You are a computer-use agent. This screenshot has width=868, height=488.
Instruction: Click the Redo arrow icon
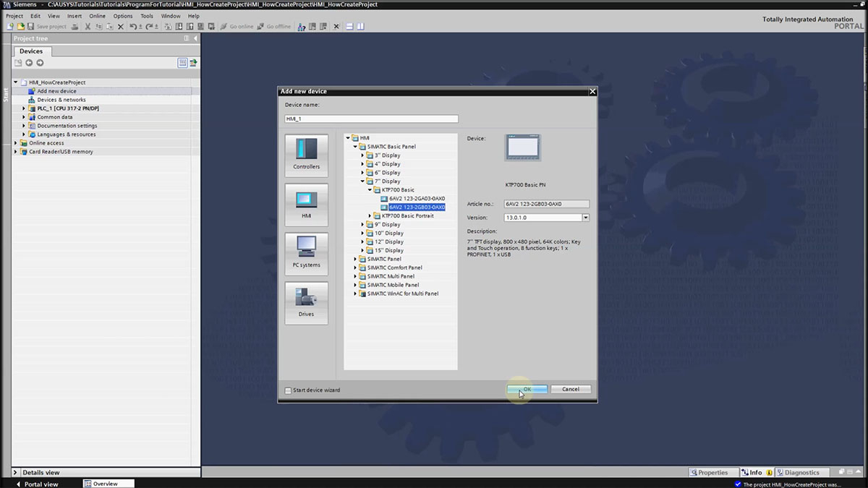[x=150, y=27]
